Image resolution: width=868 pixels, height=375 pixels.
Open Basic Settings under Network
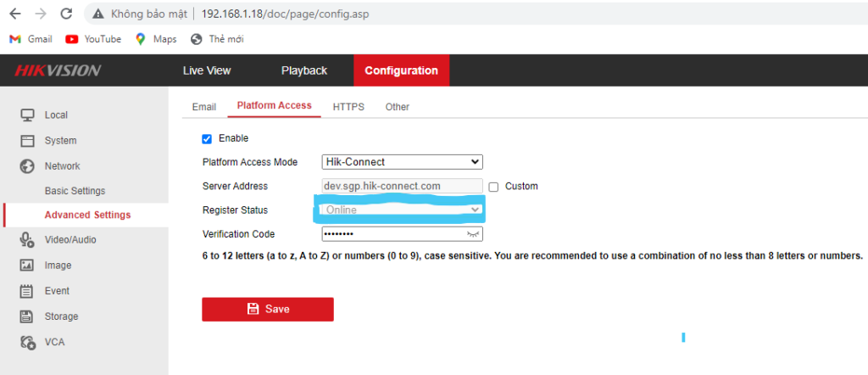click(75, 191)
